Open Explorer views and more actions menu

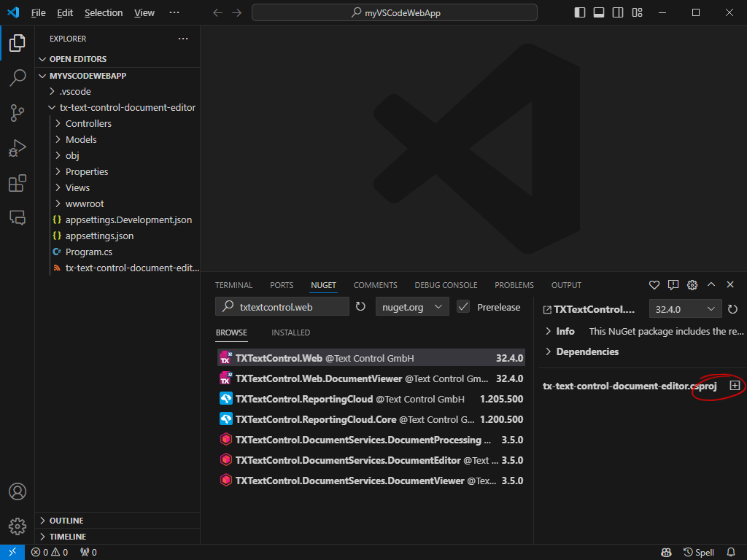tap(183, 39)
